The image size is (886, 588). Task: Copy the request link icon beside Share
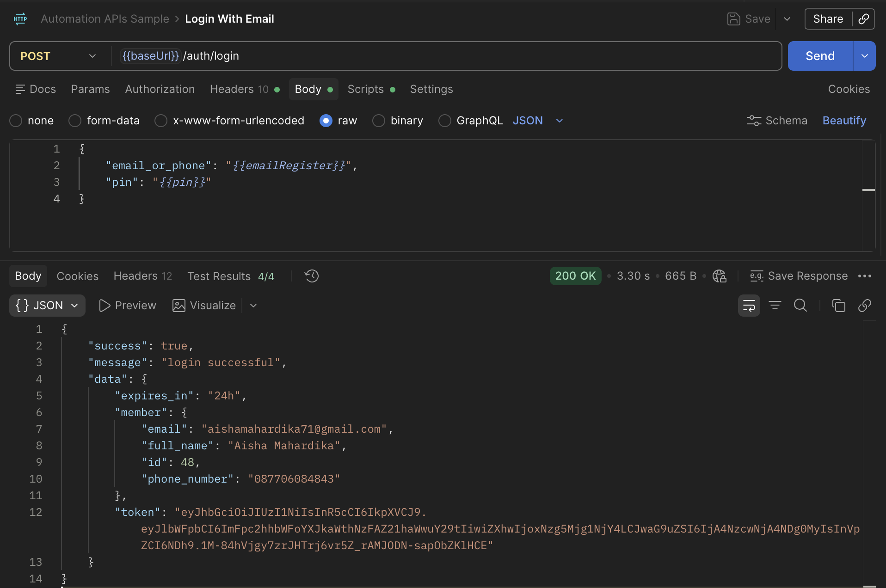[863, 19]
